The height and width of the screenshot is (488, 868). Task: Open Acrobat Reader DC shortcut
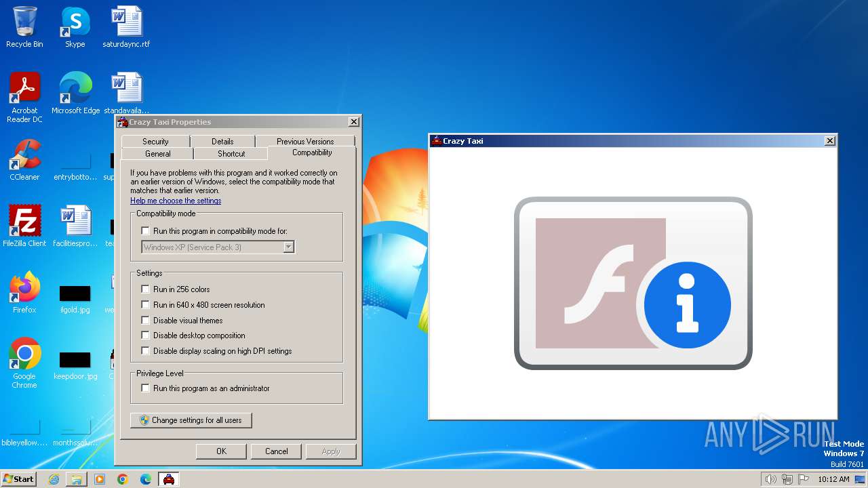tap(24, 98)
